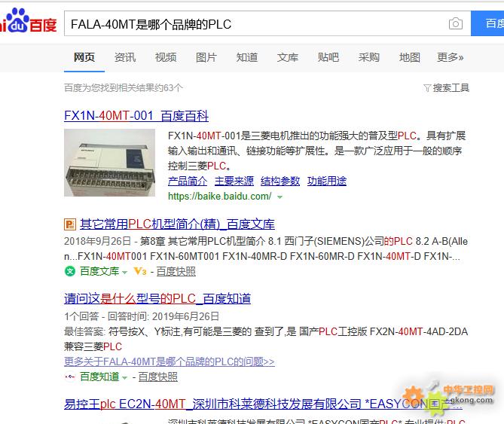Expand the dropdown arrow beside 百度知道
504x424 pixels.
coord(124,377)
